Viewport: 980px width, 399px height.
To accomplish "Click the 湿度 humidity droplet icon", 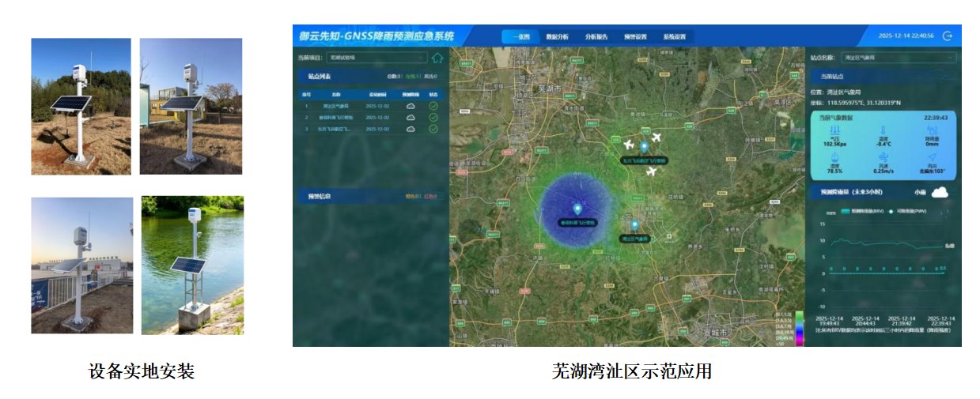I will click(835, 158).
